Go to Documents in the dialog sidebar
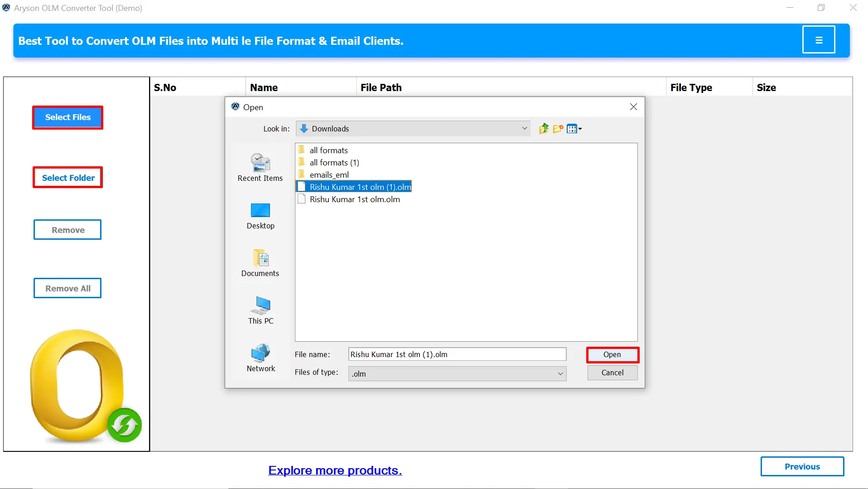The image size is (868, 489). pyautogui.click(x=260, y=263)
